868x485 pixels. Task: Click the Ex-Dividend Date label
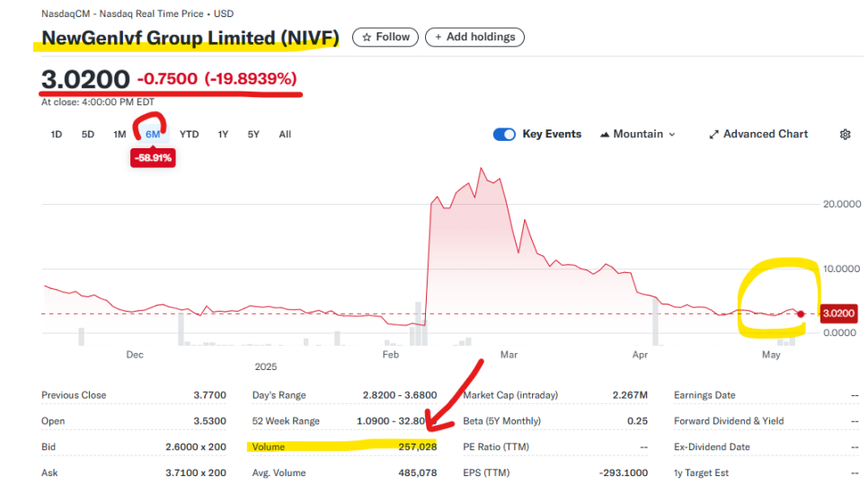712,447
